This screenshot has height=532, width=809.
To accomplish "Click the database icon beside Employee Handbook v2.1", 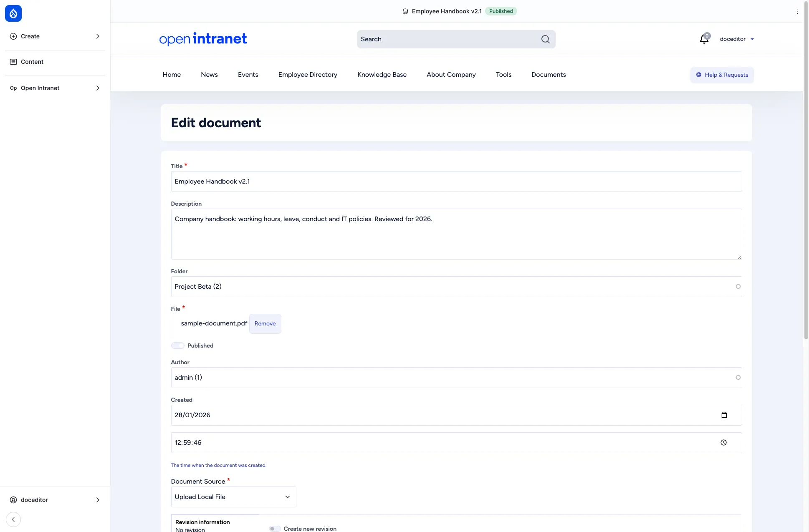I will point(405,11).
